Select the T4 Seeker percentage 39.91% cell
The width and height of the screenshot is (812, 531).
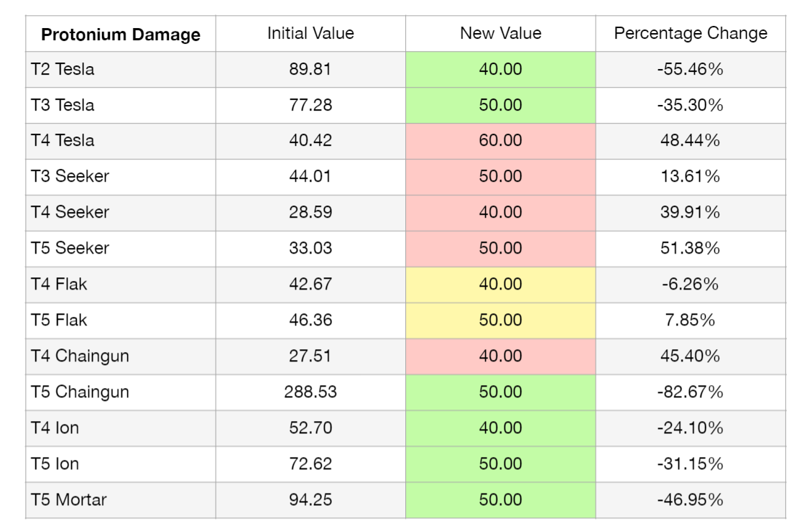coord(690,213)
